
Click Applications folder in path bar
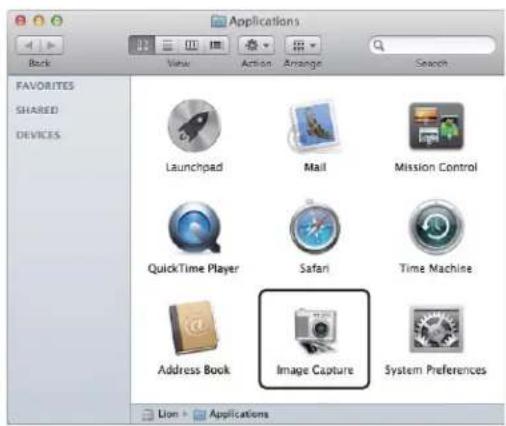[x=231, y=414]
